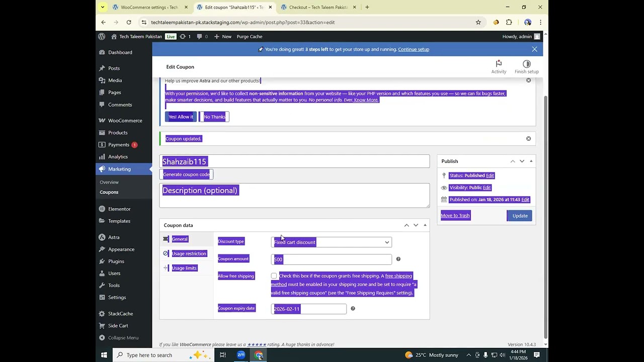This screenshot has width=644, height=362.
Task: Open the Tech Taleem Pakistan site home icon
Action: point(114,36)
